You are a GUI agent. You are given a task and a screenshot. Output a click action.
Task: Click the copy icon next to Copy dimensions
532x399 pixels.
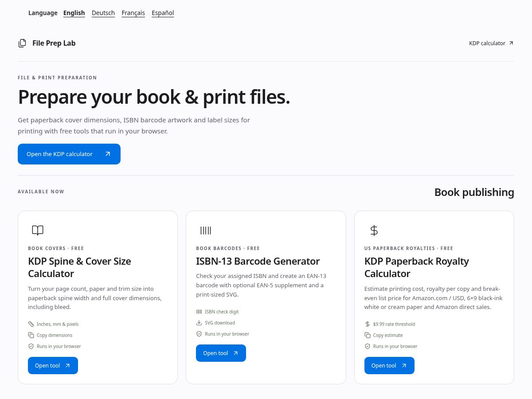click(31, 335)
